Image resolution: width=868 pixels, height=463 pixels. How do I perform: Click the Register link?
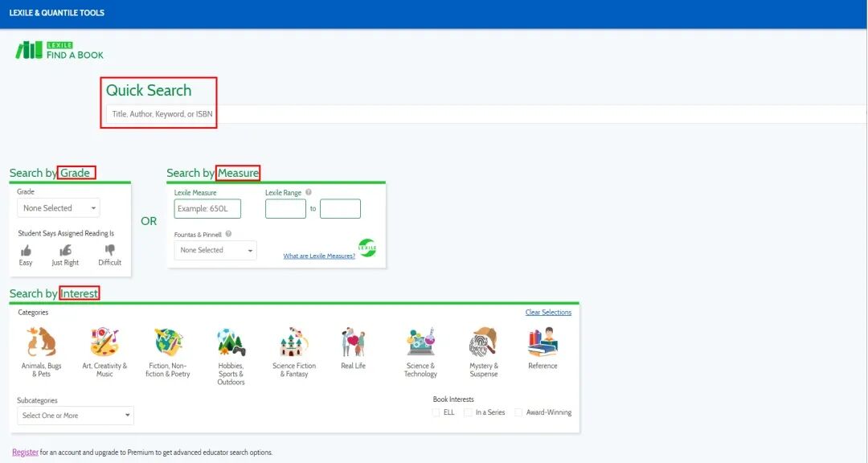coord(26,453)
